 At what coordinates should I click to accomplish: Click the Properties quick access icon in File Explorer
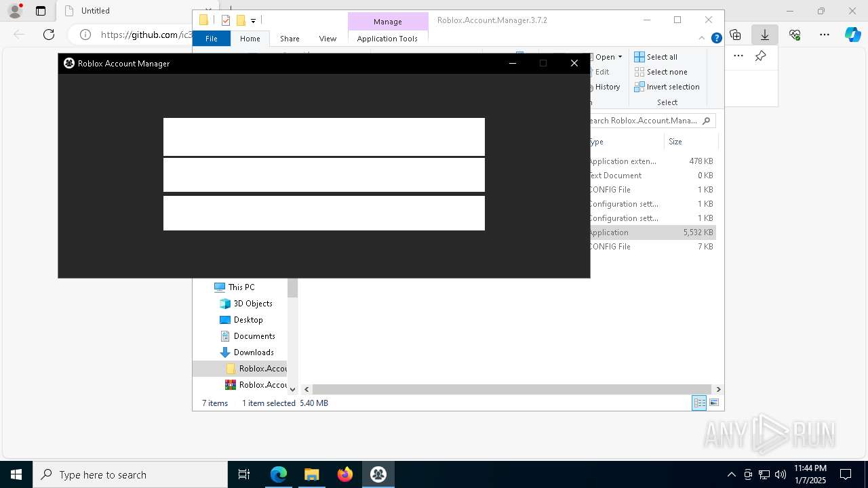[x=226, y=20]
